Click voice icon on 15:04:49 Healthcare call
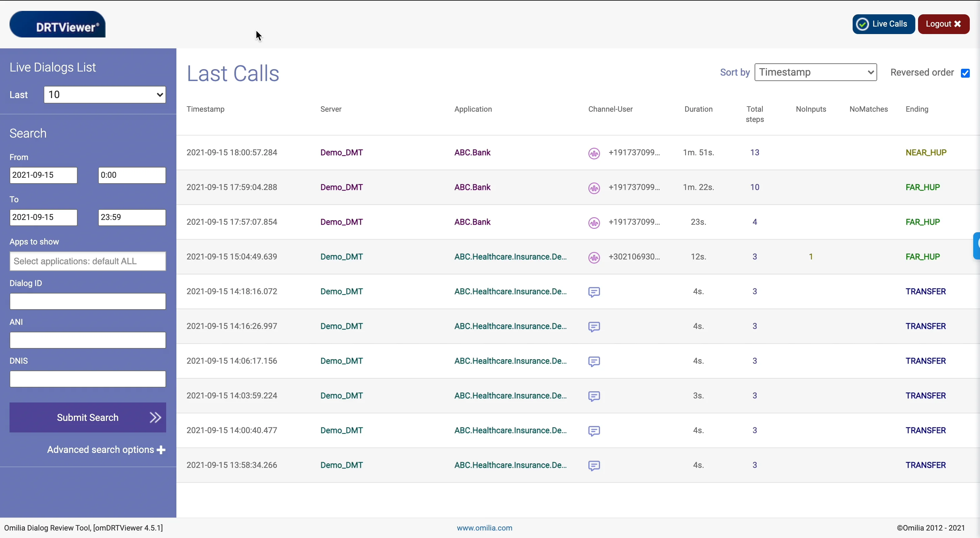This screenshot has height=538, width=980. (594, 257)
